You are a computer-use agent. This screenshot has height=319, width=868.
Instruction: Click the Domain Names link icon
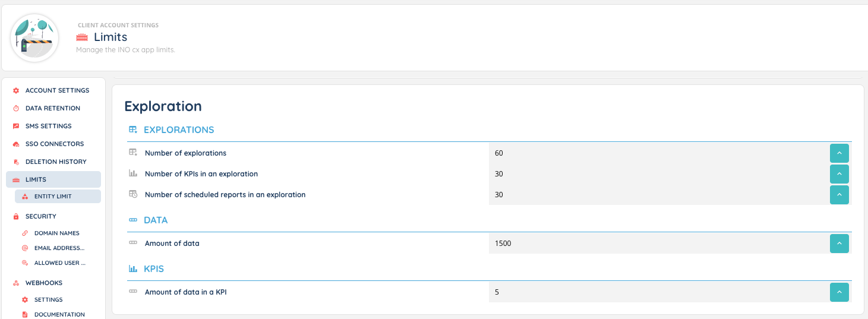click(x=25, y=233)
